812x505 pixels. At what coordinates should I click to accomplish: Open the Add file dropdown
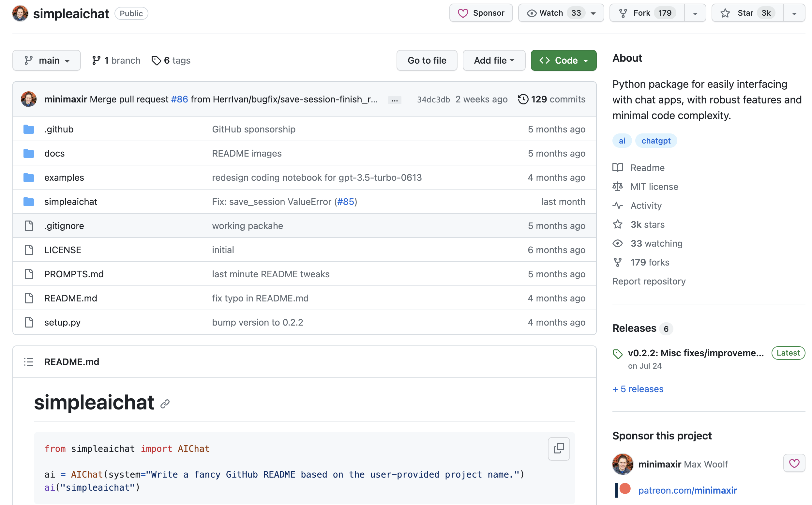coord(494,60)
